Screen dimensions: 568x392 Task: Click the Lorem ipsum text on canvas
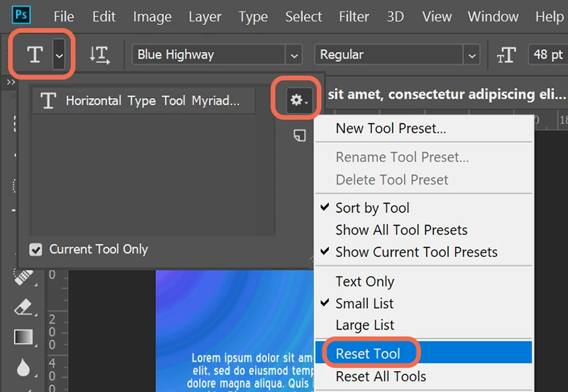pyautogui.click(x=251, y=371)
